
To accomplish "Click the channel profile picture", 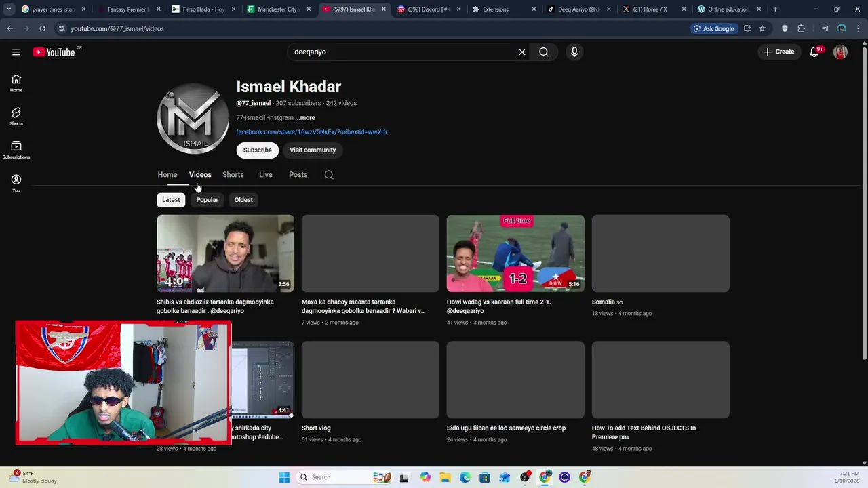I will click(x=193, y=119).
